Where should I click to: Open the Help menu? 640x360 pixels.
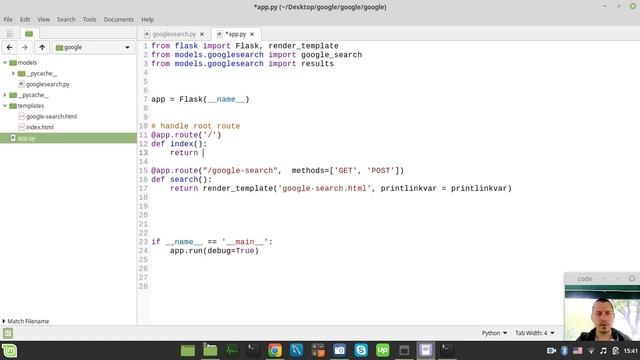[147, 19]
